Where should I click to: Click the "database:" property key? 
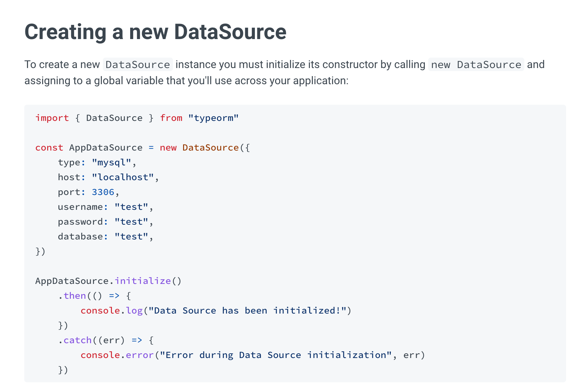point(83,236)
